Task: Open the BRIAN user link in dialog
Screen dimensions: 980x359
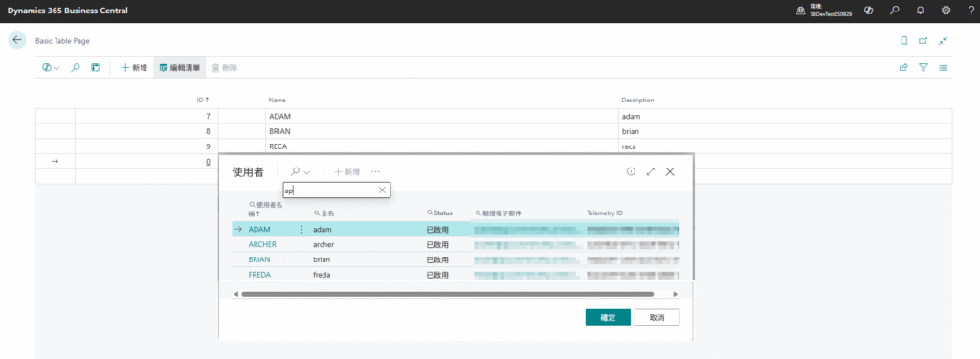Action: point(259,259)
